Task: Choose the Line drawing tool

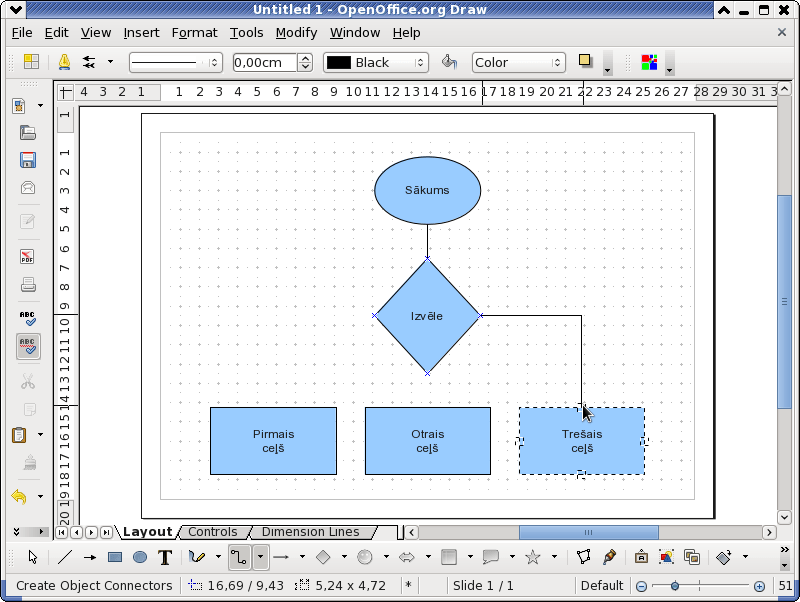Action: tap(65, 557)
